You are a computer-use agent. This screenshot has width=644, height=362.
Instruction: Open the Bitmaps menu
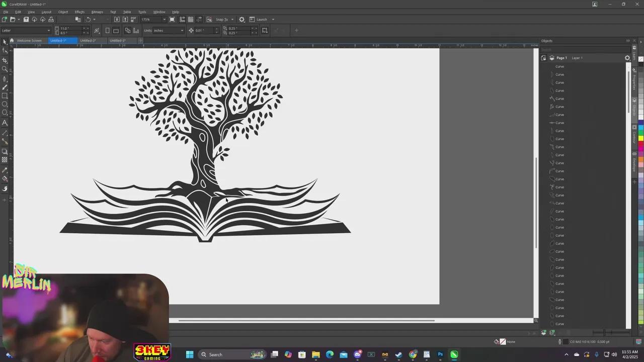tap(97, 12)
